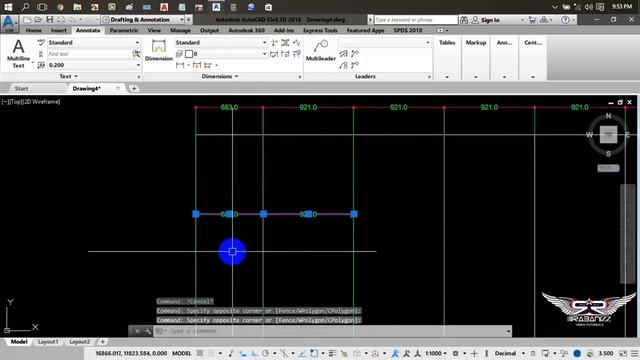
Task: Close the command line with X button
Action: [137, 331]
